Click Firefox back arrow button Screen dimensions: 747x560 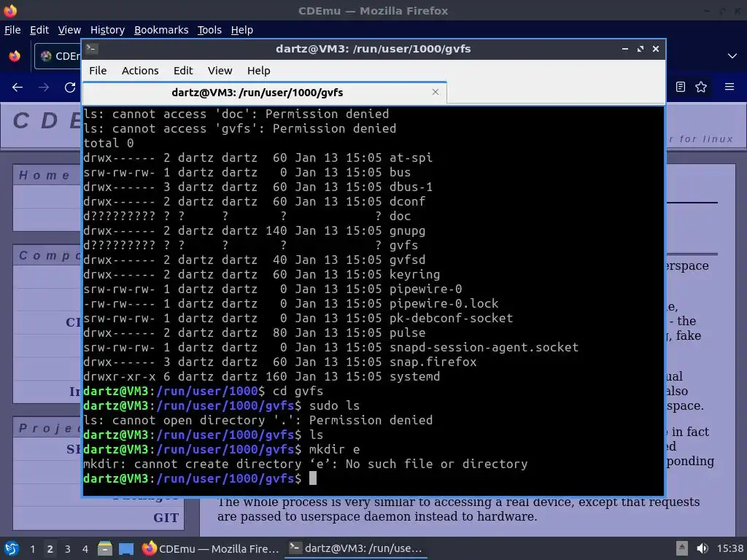point(18,87)
